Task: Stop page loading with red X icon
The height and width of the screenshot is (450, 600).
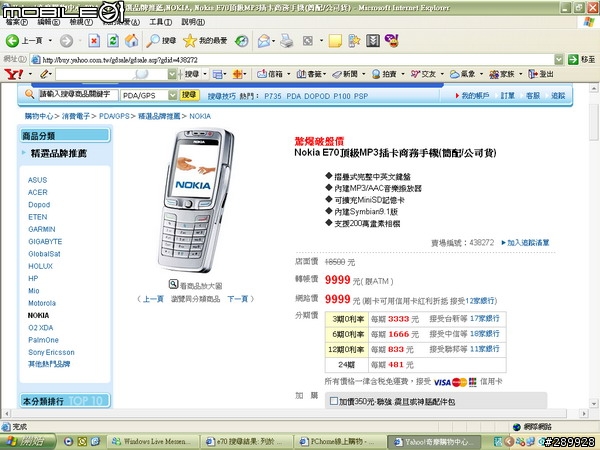Action: pos(94,41)
